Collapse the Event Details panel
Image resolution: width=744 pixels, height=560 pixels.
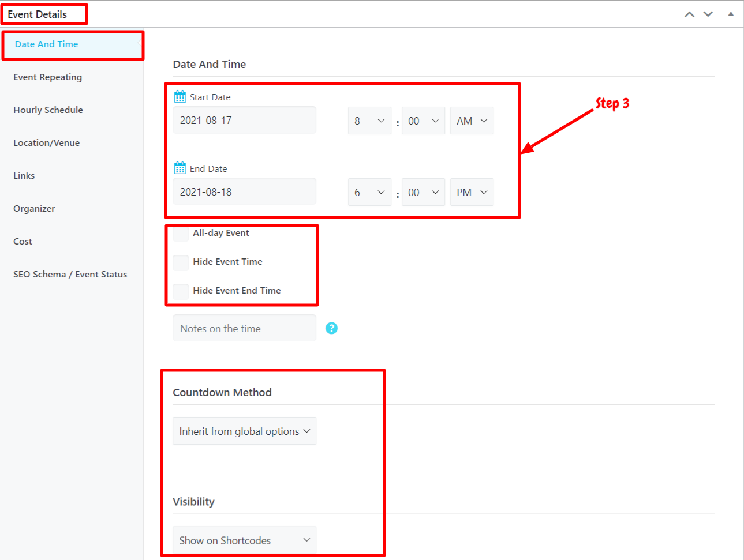click(x=731, y=14)
